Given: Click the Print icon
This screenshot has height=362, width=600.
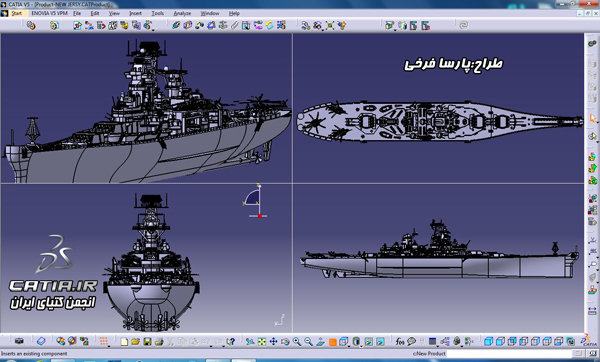Looking at the screenshot, I should pos(159,341).
